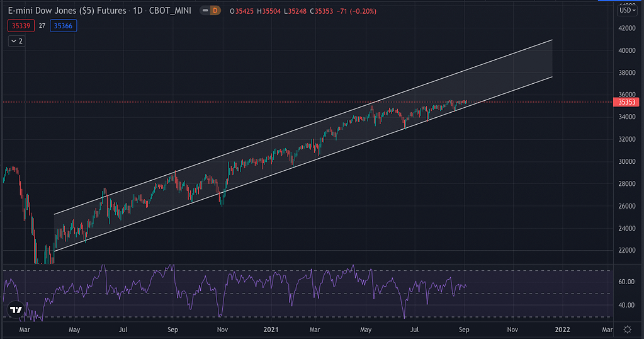The width and height of the screenshot is (644, 339).
Task: Click the blue buy price 35366 button
Action: click(x=63, y=26)
